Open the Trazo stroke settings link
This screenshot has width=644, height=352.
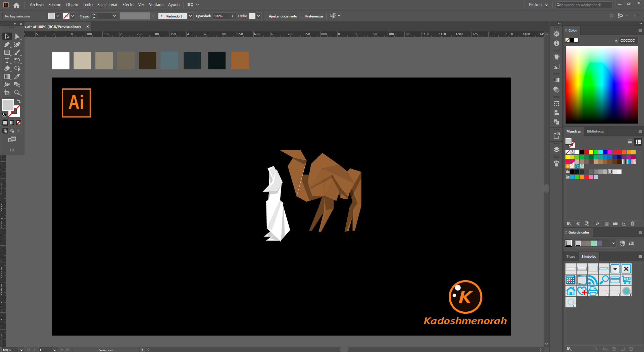coord(84,16)
